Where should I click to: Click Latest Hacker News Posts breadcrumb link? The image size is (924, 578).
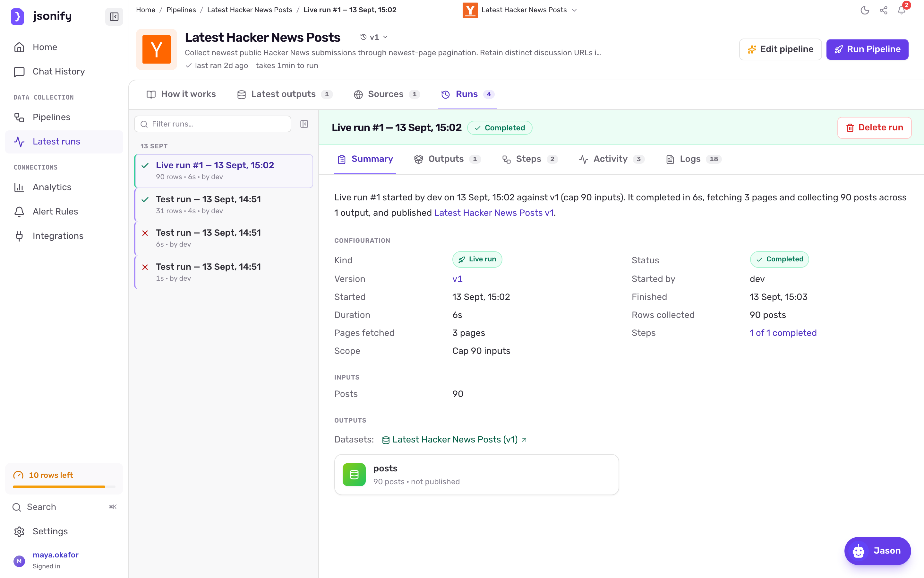[x=250, y=10]
